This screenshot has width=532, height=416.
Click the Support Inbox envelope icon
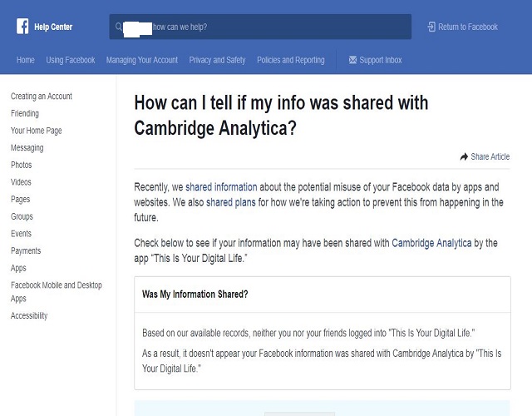[x=352, y=60]
